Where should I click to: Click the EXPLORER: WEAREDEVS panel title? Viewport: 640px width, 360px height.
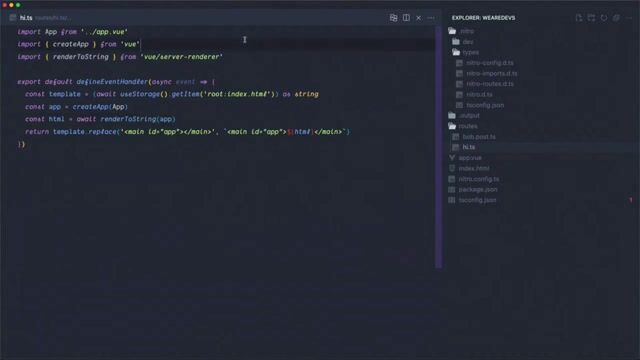pos(483,18)
